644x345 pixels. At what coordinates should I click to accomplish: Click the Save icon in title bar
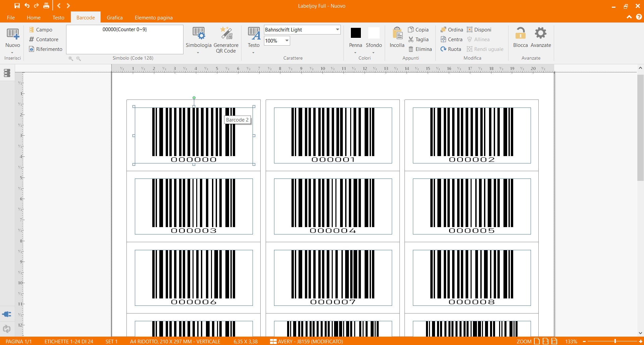tap(17, 6)
